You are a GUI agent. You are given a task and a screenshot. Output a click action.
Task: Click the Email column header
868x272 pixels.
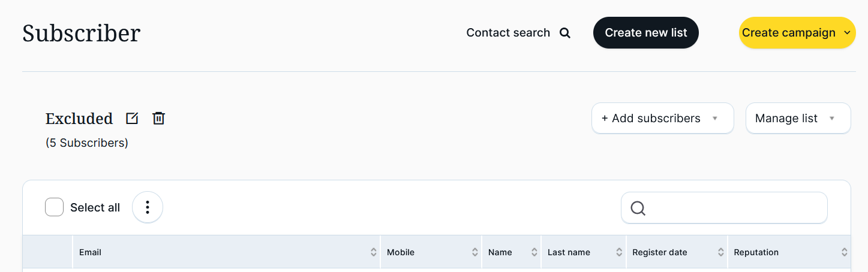[91, 252]
